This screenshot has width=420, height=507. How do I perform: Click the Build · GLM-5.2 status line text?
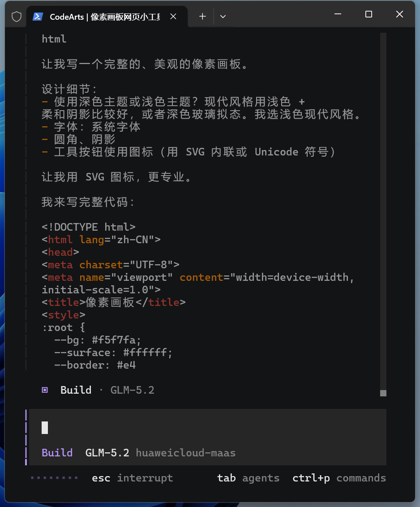tap(107, 390)
